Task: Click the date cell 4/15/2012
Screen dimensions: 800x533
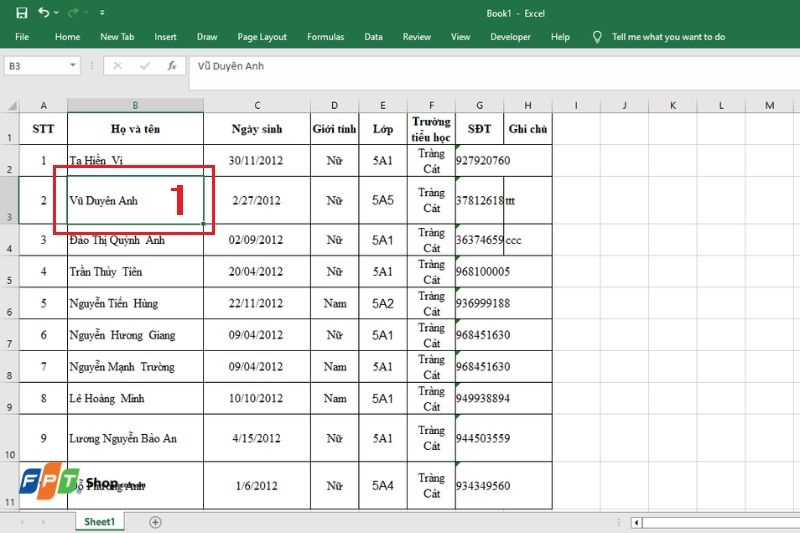Action: pos(257,439)
